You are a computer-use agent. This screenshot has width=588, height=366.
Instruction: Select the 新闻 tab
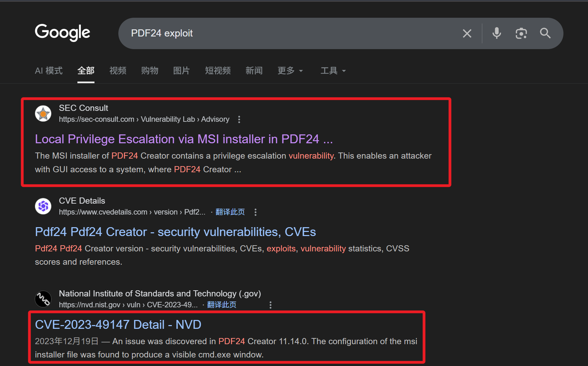click(x=254, y=71)
